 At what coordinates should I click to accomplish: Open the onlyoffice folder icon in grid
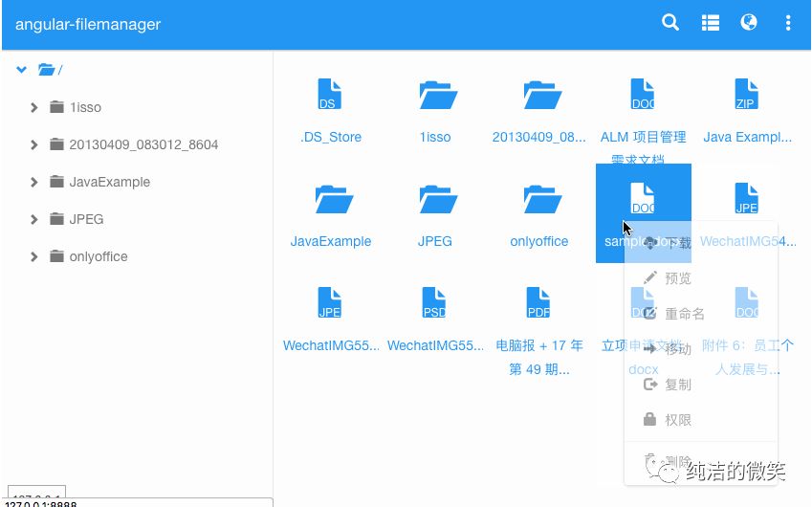pyautogui.click(x=542, y=199)
